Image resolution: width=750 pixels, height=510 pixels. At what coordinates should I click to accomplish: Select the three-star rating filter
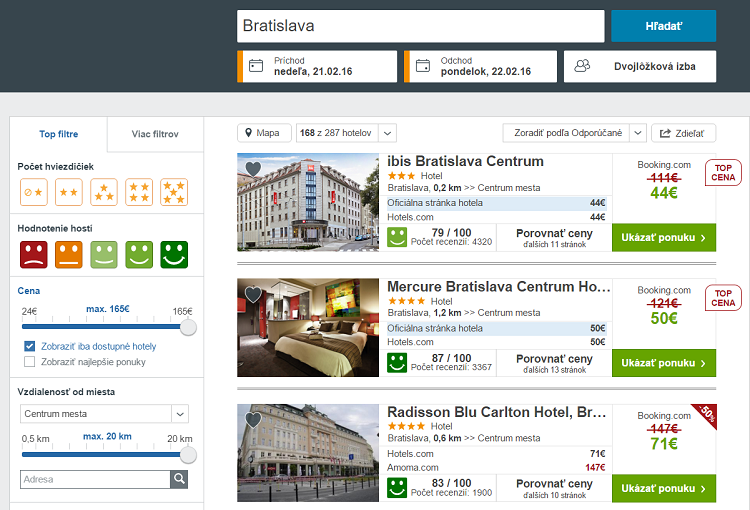tap(104, 192)
